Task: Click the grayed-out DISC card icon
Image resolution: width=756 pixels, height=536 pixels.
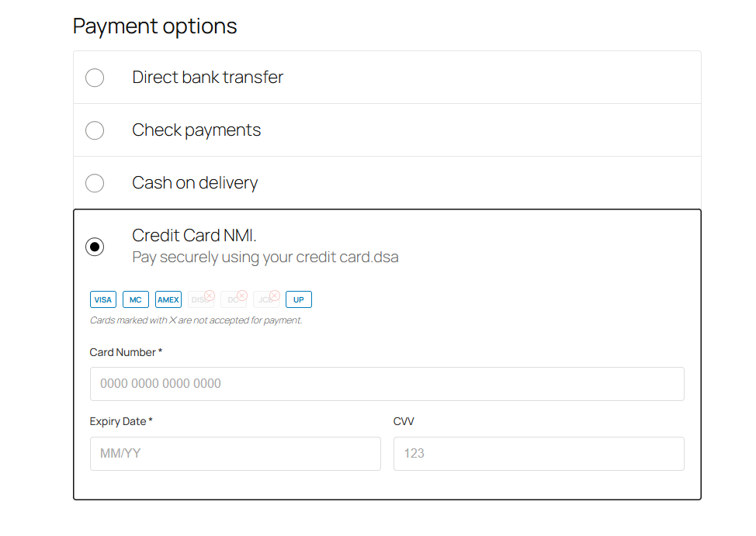Action: tap(200, 299)
